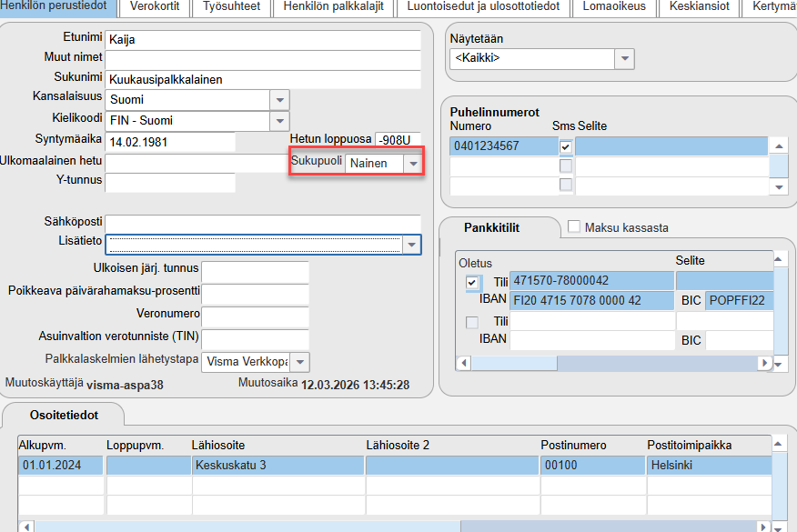
Task: Check the Sms checkbox in second phone row
Action: click(566, 166)
